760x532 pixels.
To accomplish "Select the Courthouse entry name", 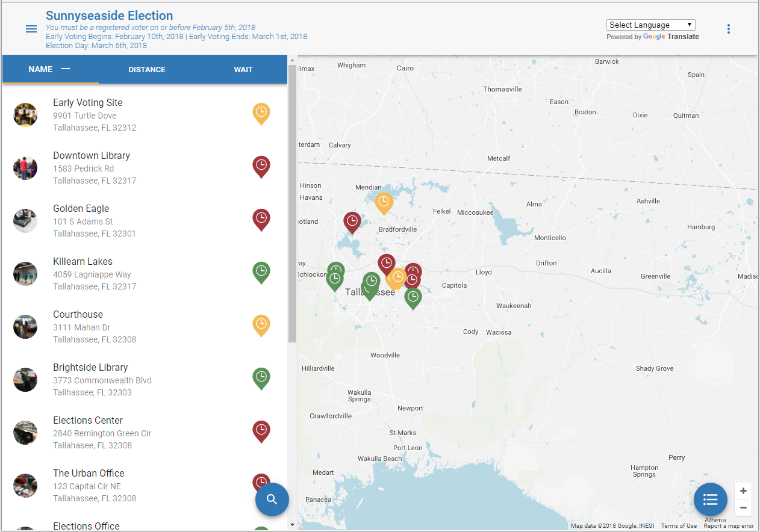I will pos(78,314).
